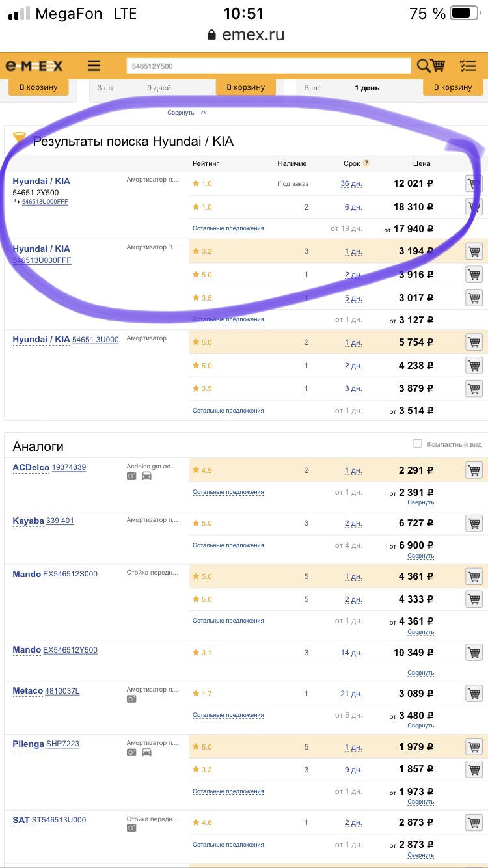Expand Остальные предложения for Kayaba
488x868 pixels.
click(228, 545)
